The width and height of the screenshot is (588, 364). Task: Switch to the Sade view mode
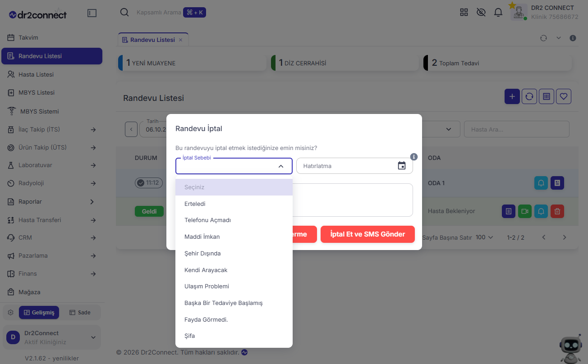(x=80, y=313)
